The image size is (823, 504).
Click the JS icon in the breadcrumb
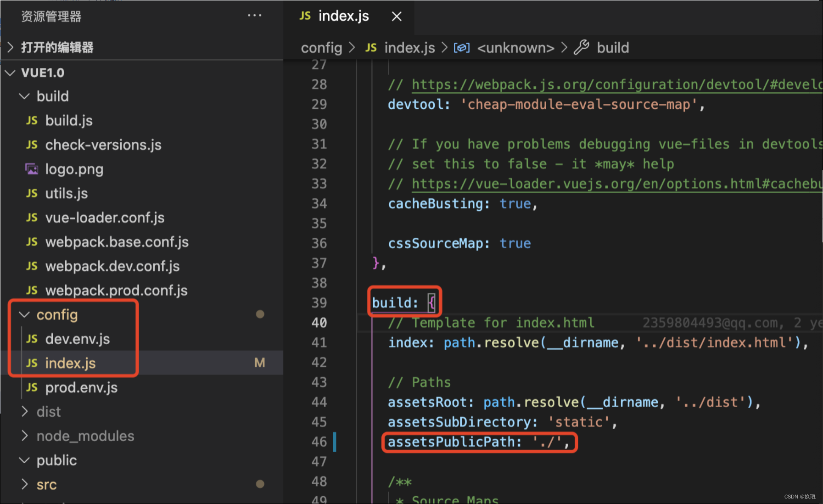(x=371, y=48)
